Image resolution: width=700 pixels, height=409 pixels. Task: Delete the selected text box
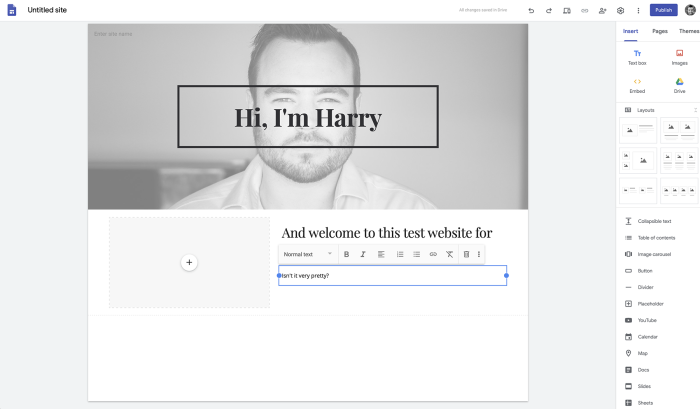click(x=466, y=254)
